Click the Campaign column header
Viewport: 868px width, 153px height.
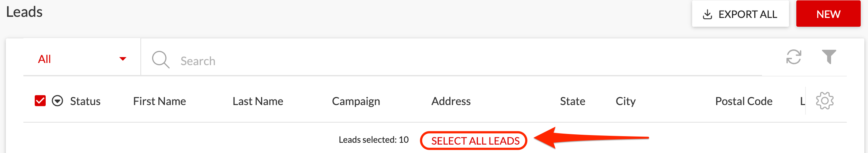(356, 101)
